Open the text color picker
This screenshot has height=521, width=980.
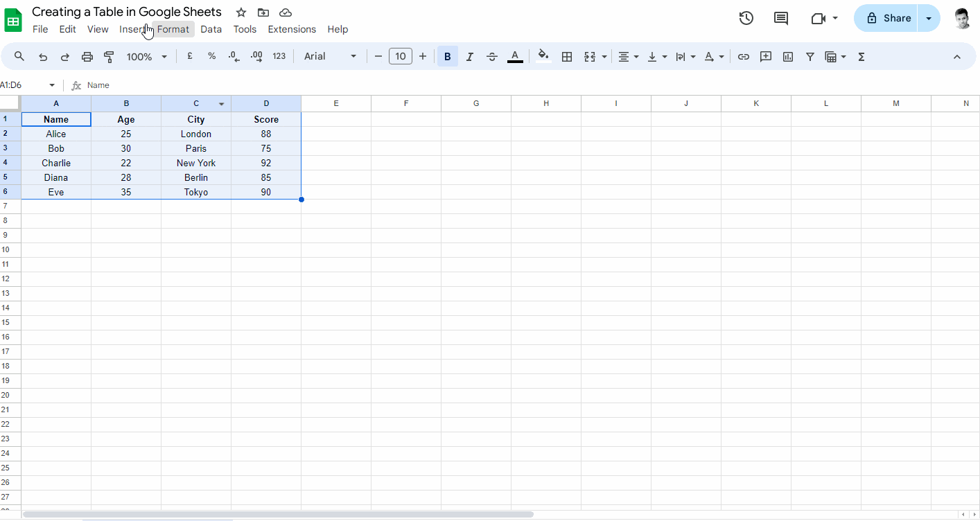coord(515,56)
